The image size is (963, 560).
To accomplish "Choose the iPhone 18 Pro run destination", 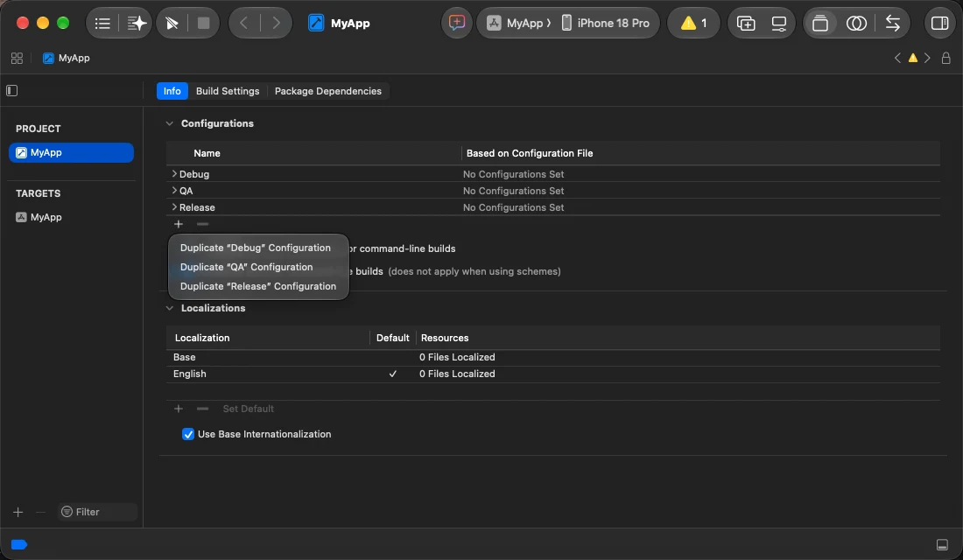I will [x=606, y=24].
